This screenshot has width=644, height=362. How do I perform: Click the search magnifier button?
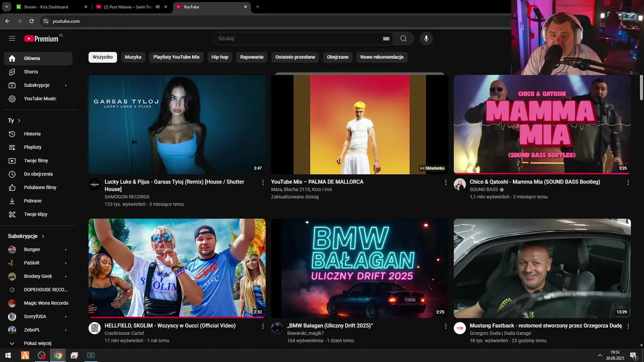[x=404, y=39]
